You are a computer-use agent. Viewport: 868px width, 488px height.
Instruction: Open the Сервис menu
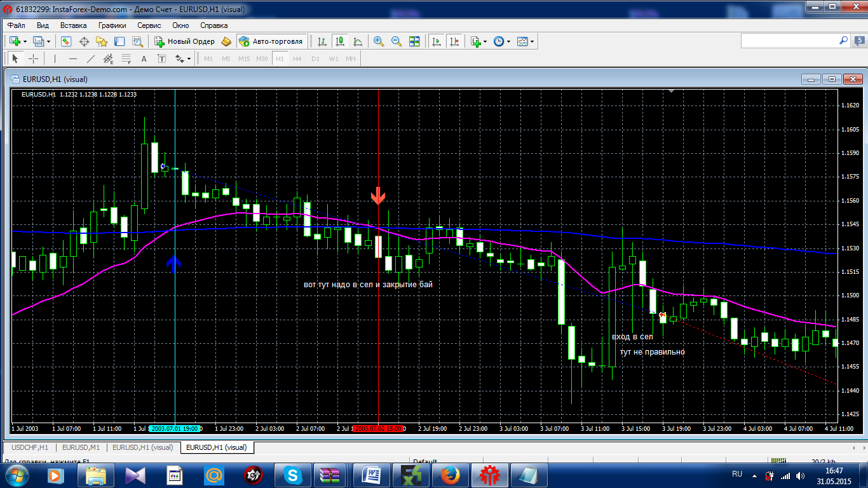tap(149, 25)
